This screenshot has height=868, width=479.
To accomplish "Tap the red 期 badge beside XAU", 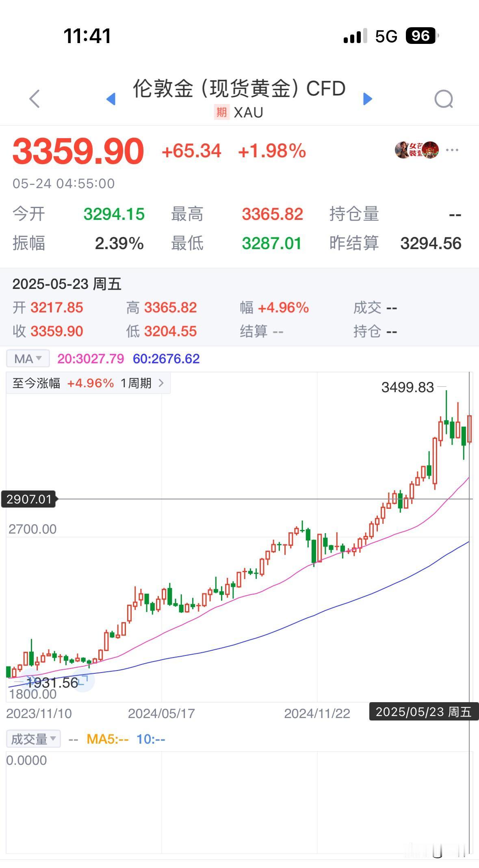I will [x=221, y=112].
